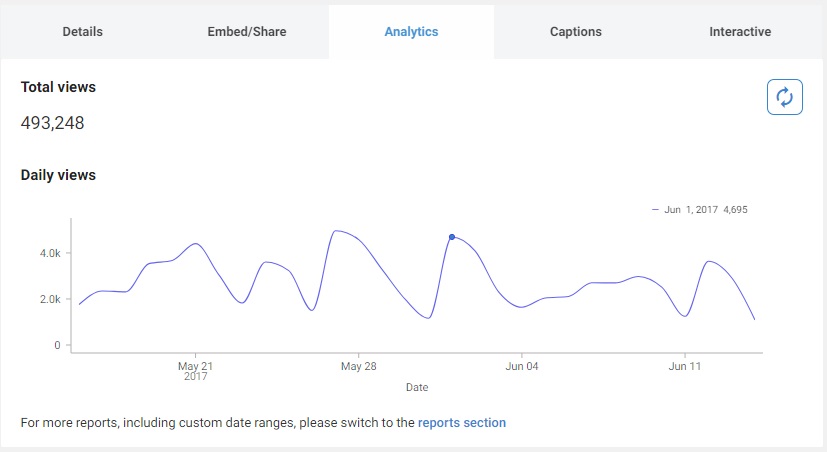Viewport: 827px width, 452px height.
Task: Switch to the Embed/Share tab
Action: tap(246, 31)
